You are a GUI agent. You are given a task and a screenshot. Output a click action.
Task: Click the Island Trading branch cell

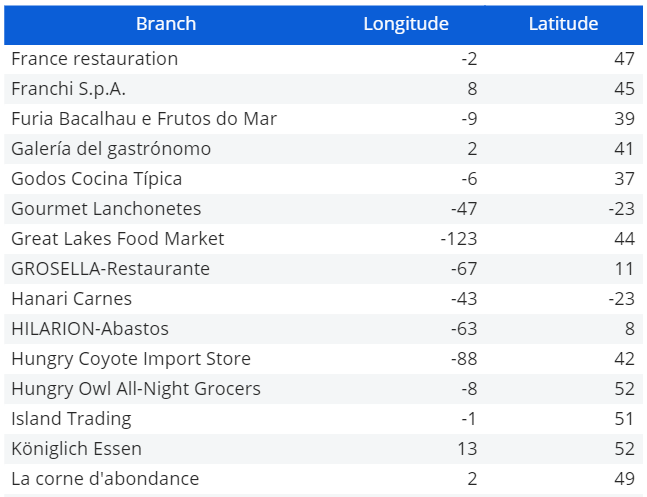coord(72,419)
